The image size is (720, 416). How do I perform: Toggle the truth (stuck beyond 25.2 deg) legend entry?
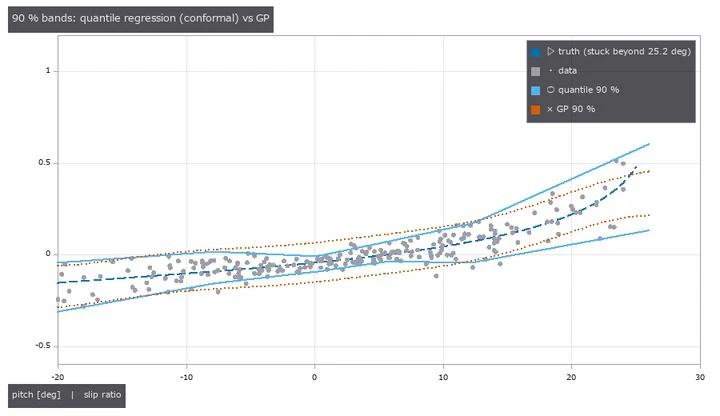pos(611,51)
